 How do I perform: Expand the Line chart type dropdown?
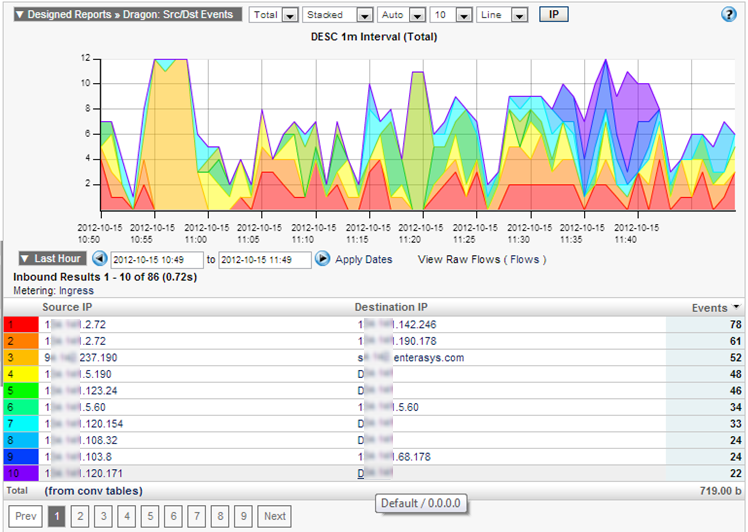(517, 16)
